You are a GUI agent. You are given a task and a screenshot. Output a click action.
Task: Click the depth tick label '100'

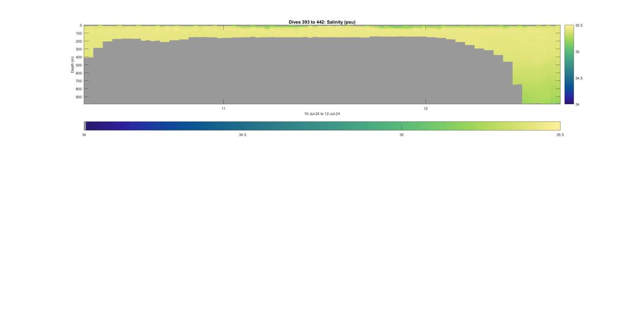[x=78, y=33]
